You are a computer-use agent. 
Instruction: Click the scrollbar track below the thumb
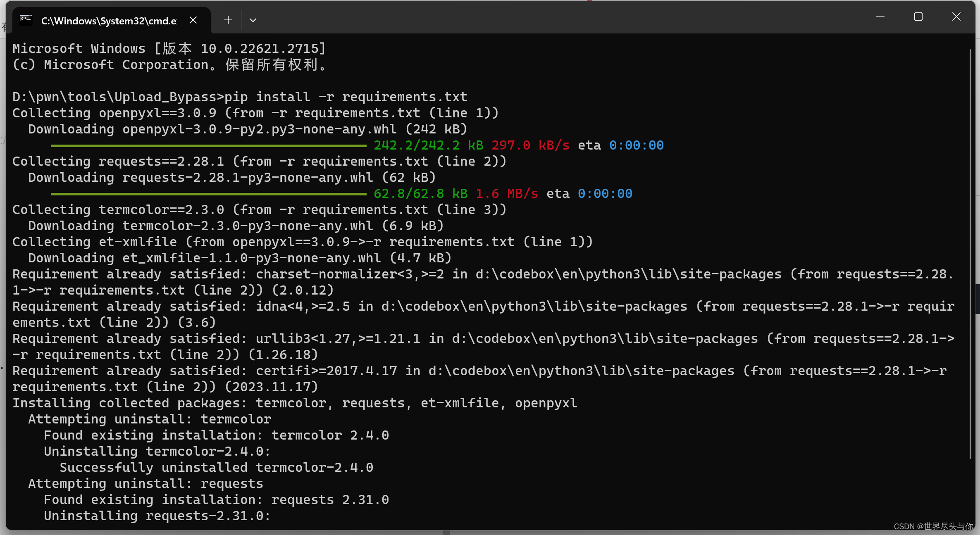970,492
